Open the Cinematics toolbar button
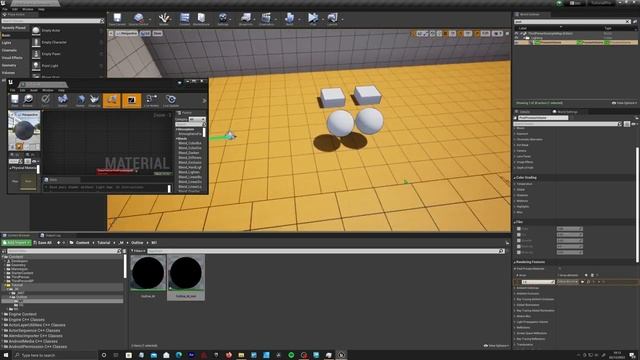This screenshot has height=360, width=640. pos(266,19)
